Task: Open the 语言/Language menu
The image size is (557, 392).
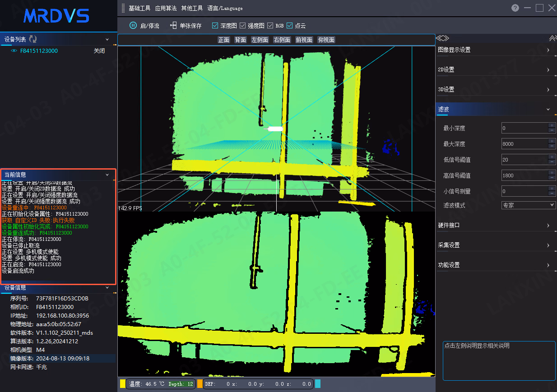Action: [225, 8]
